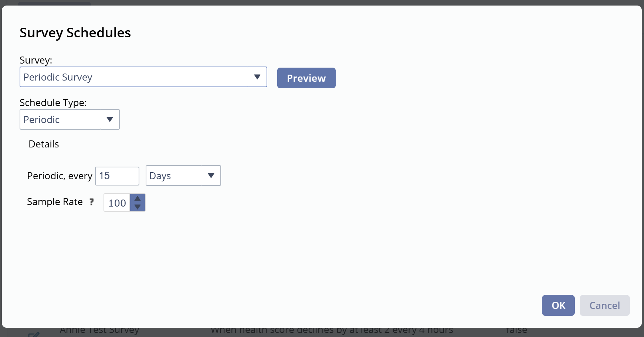This screenshot has width=644, height=337.
Task: Click the edit pencil icon behind dialog
Action: 34,334
